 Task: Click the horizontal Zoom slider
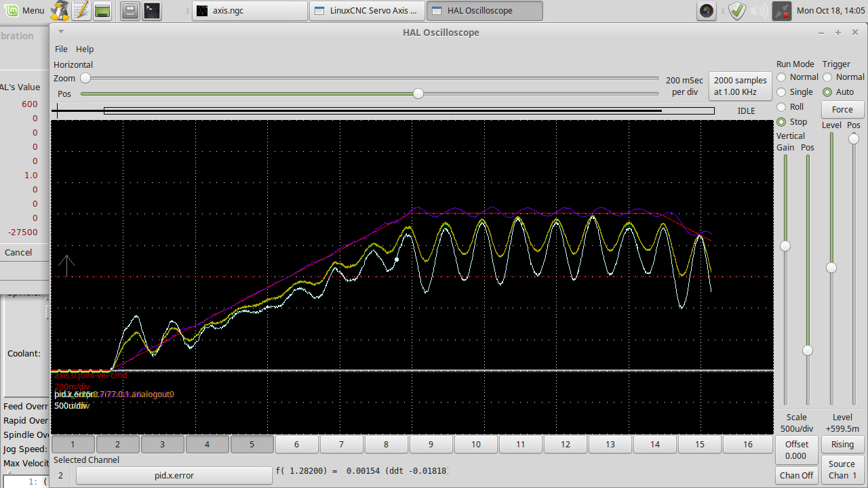coord(370,79)
